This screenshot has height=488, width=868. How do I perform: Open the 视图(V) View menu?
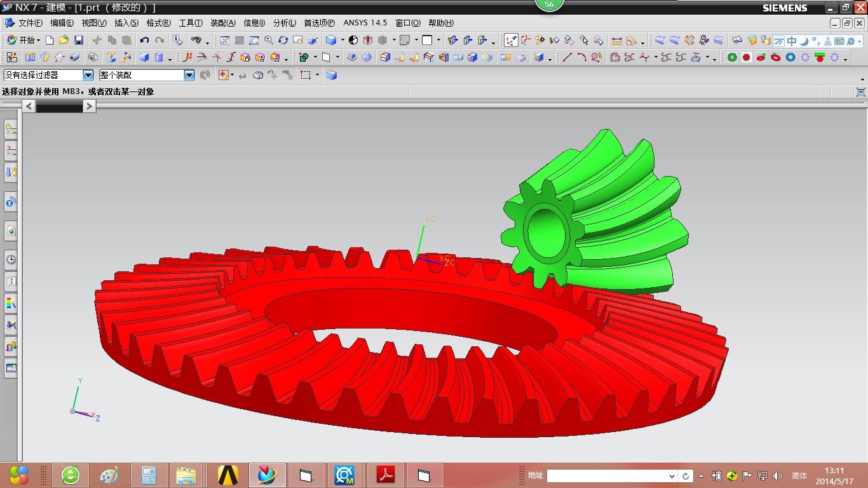pyautogui.click(x=94, y=23)
